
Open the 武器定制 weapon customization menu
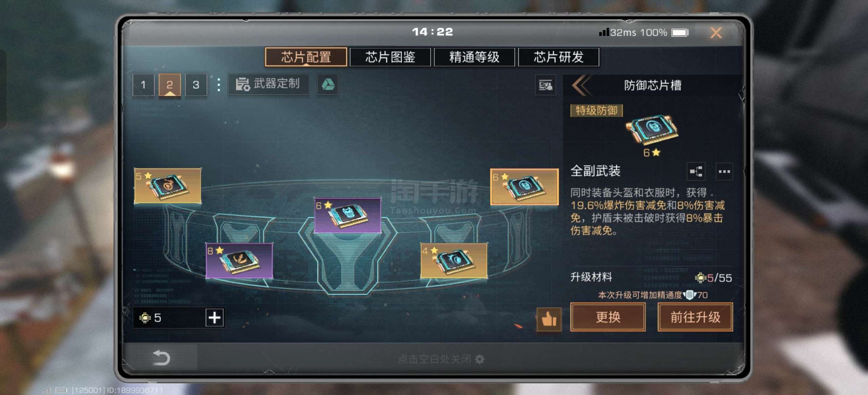268,84
